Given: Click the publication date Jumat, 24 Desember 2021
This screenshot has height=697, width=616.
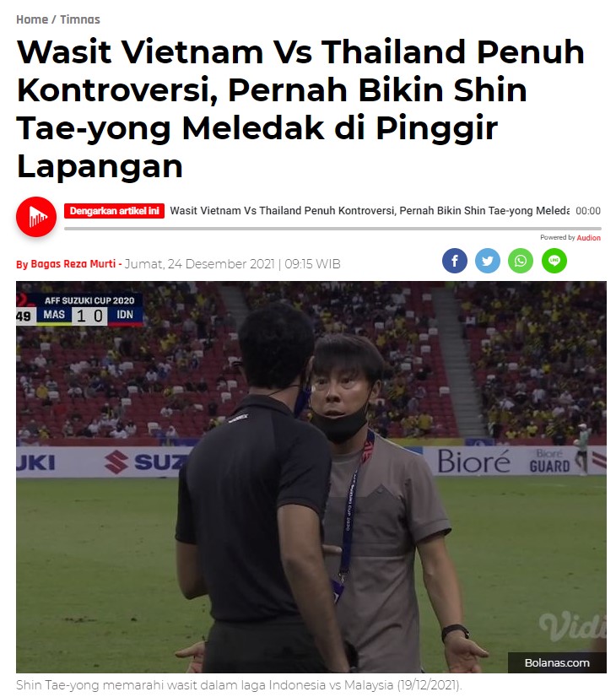Looking at the screenshot, I should (x=199, y=264).
